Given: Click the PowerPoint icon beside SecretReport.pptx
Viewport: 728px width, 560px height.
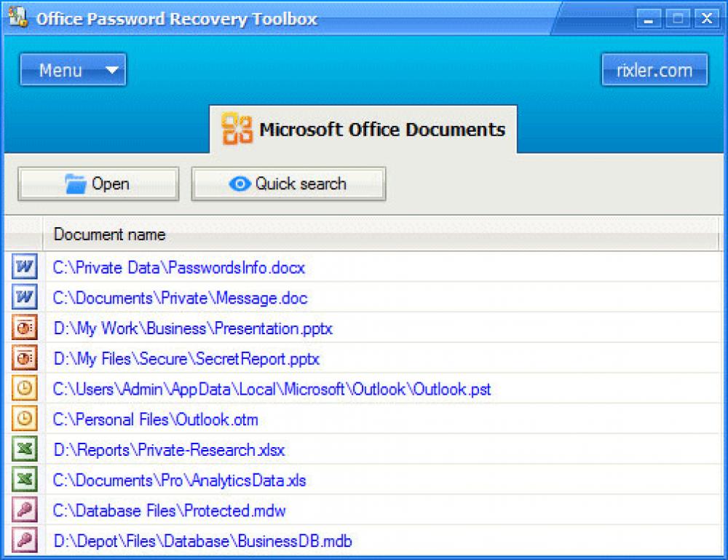Looking at the screenshot, I should 23,358.
